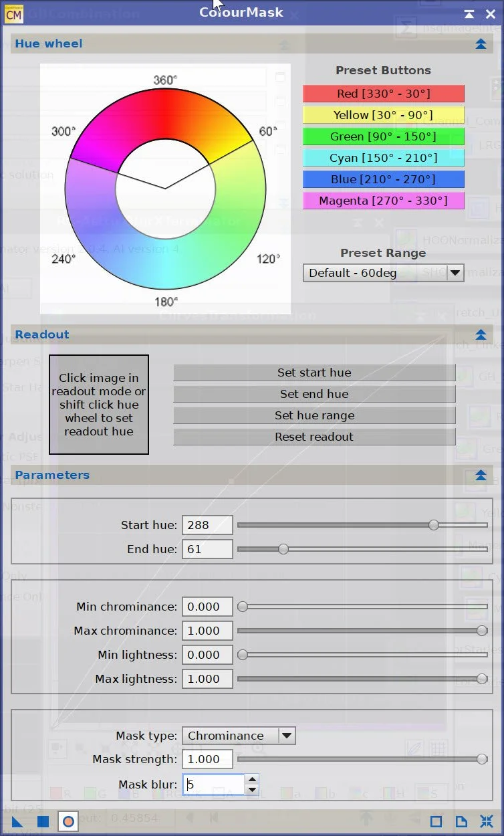Click the Mask strength slider handle
Screen dimensions: 504x836
(482, 759)
